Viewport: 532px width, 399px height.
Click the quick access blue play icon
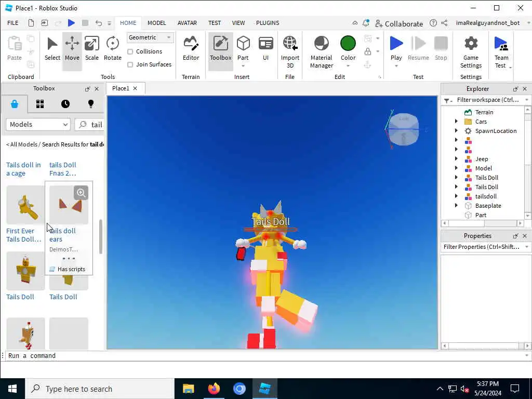click(x=71, y=23)
